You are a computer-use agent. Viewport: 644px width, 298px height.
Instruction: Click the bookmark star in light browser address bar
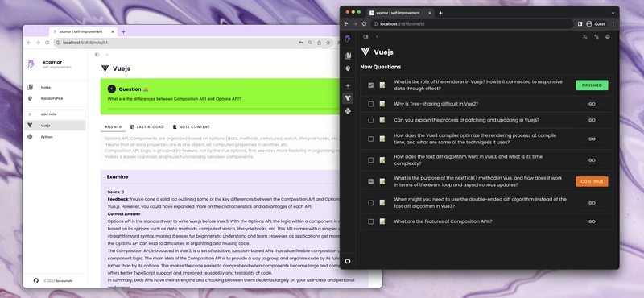pos(328,43)
